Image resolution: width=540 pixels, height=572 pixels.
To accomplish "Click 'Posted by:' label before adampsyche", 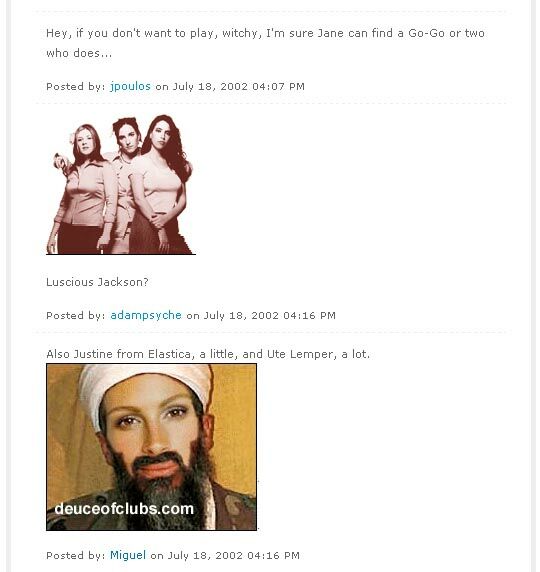I will click(76, 315).
